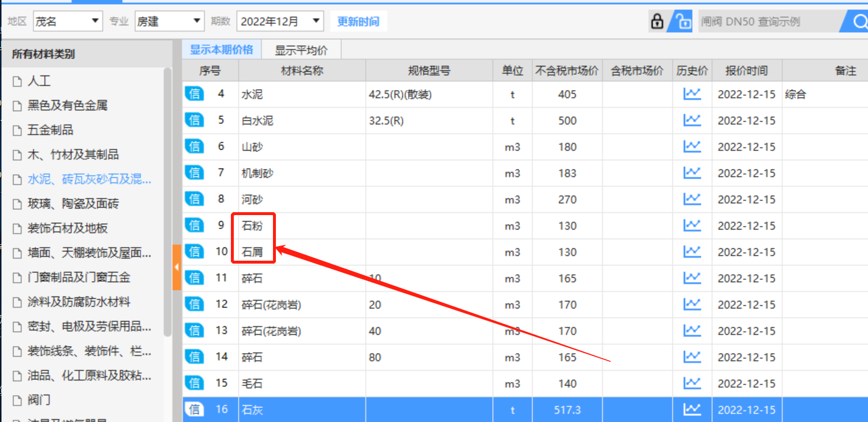The width and height of the screenshot is (868, 422).
Task: Click the black locked padlock icon
Action: 657,22
